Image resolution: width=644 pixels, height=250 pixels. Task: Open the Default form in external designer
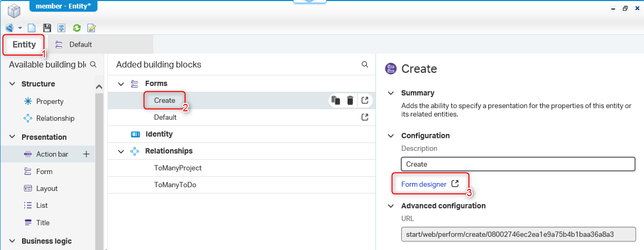coord(365,117)
